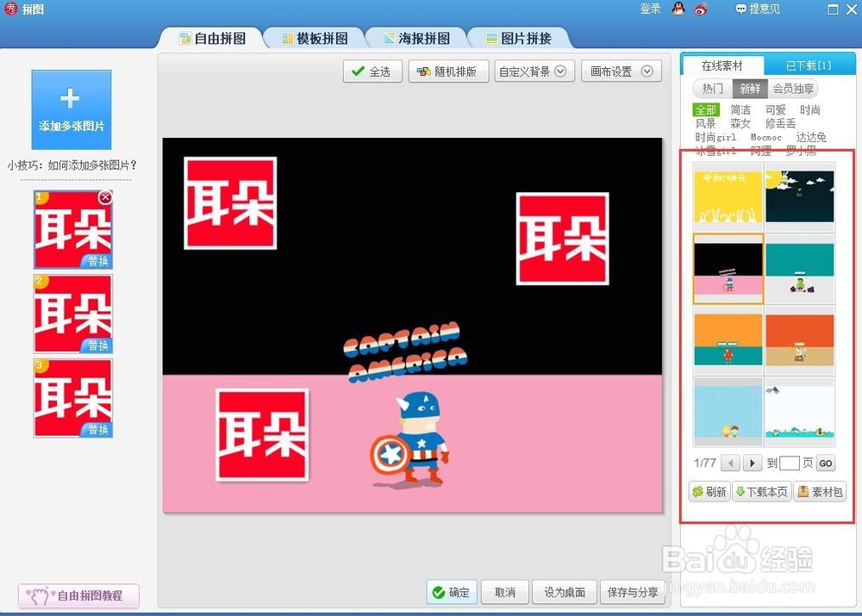Pick the yellow rabbits background thumbnail
Screen dimensions: 862x616
(x=728, y=196)
